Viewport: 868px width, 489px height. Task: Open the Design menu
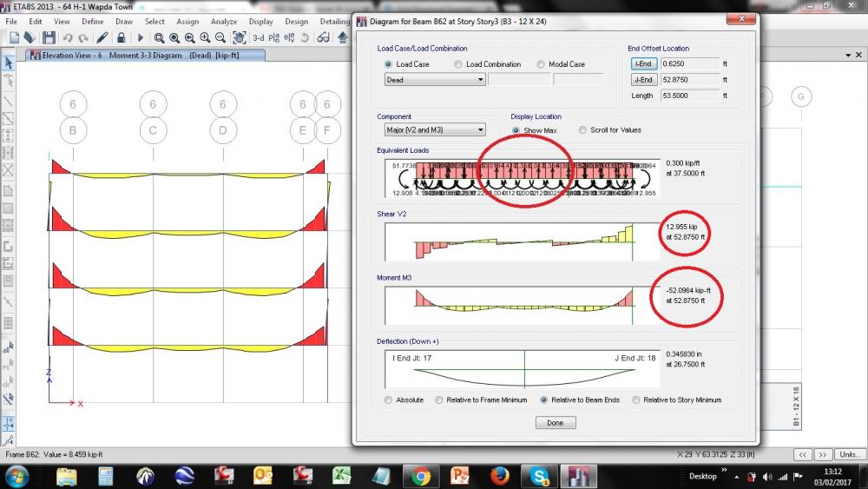296,21
